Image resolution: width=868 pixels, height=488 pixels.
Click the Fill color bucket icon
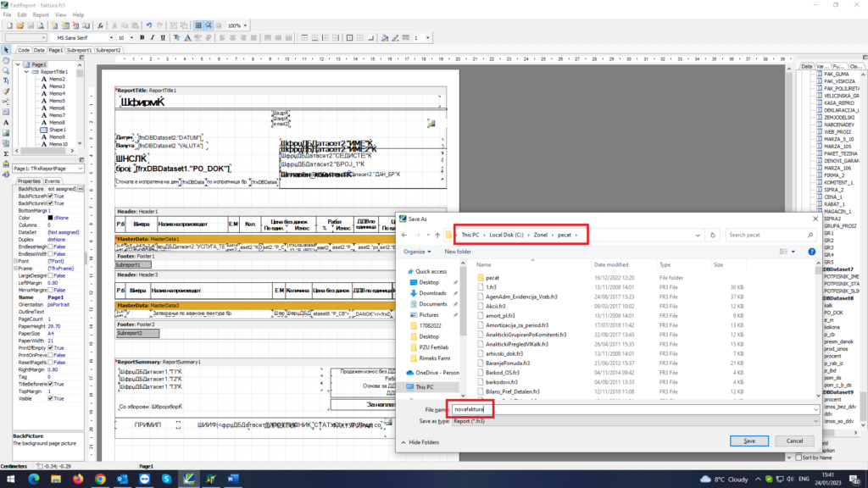click(x=386, y=37)
